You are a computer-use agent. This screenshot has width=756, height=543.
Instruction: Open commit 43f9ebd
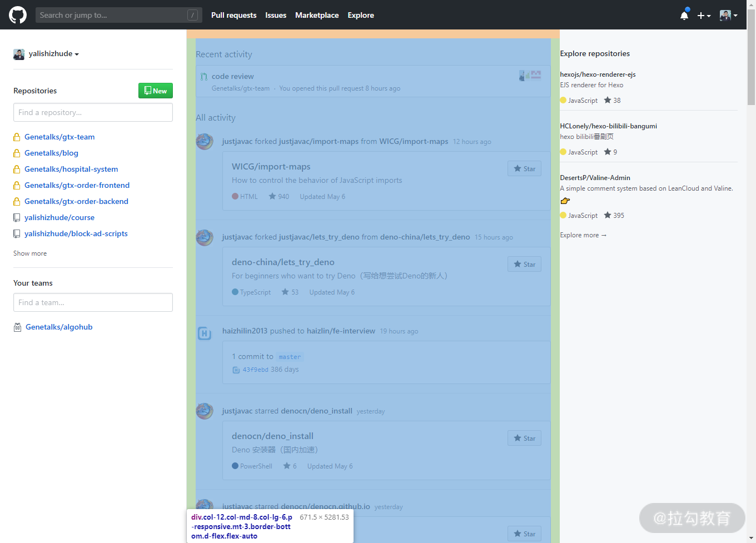[x=255, y=370]
